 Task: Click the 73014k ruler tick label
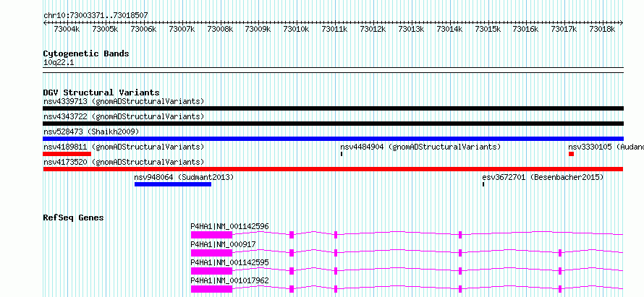pos(449,29)
